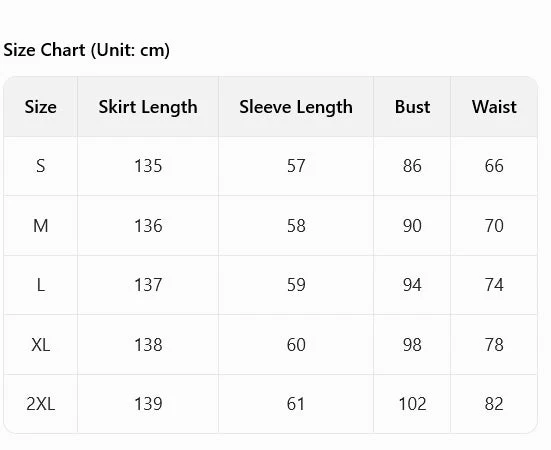Image resolution: width=551 pixels, height=450 pixels.
Task: Select bust value 102
Action: point(412,404)
